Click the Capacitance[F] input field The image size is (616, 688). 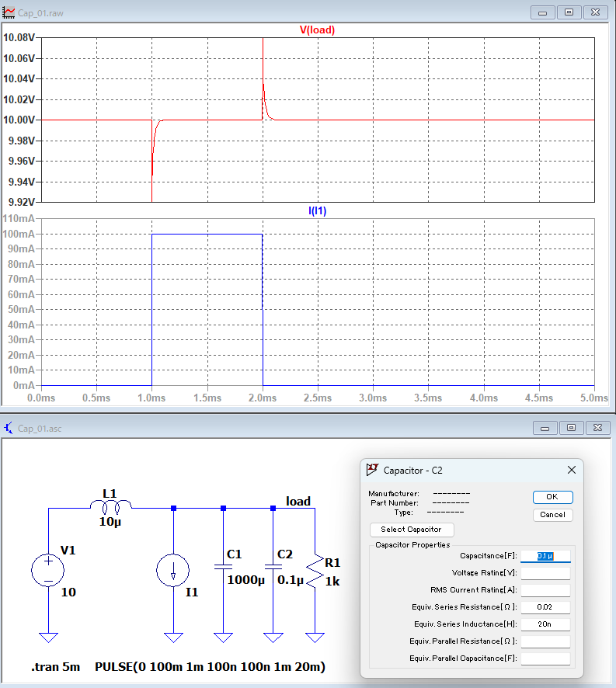coord(545,556)
